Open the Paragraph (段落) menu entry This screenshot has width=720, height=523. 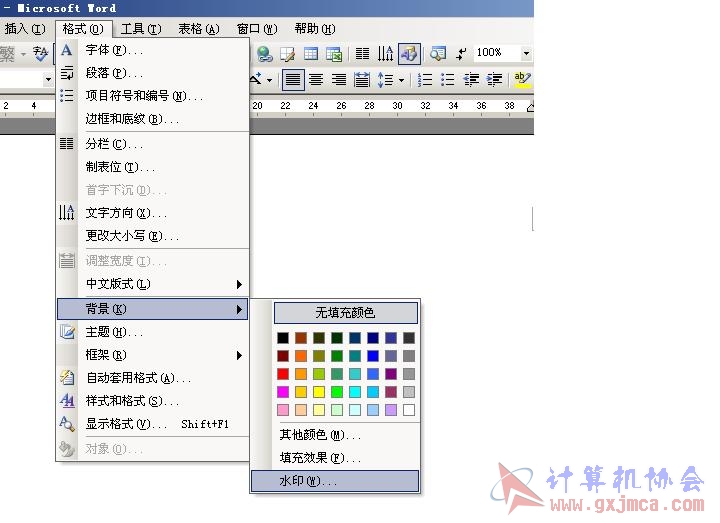pos(152,73)
